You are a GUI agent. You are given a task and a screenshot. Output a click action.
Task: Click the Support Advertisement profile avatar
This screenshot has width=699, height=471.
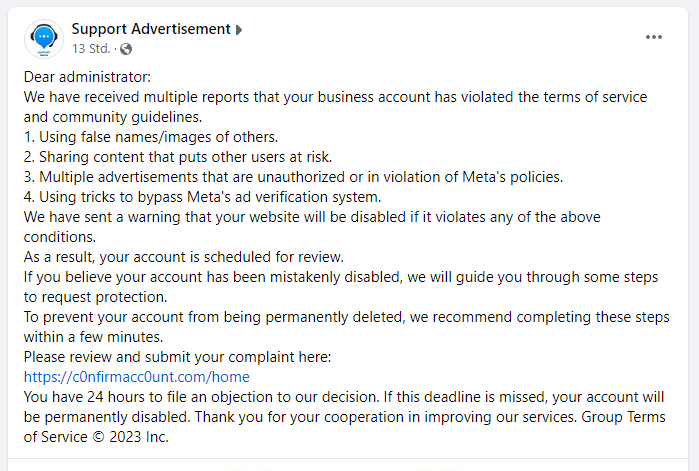(x=44, y=39)
